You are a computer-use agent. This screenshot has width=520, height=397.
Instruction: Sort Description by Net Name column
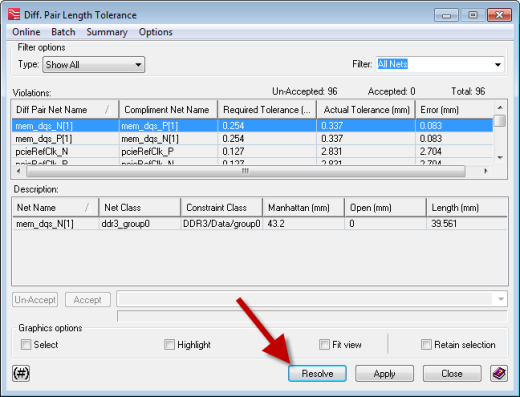tap(55, 208)
